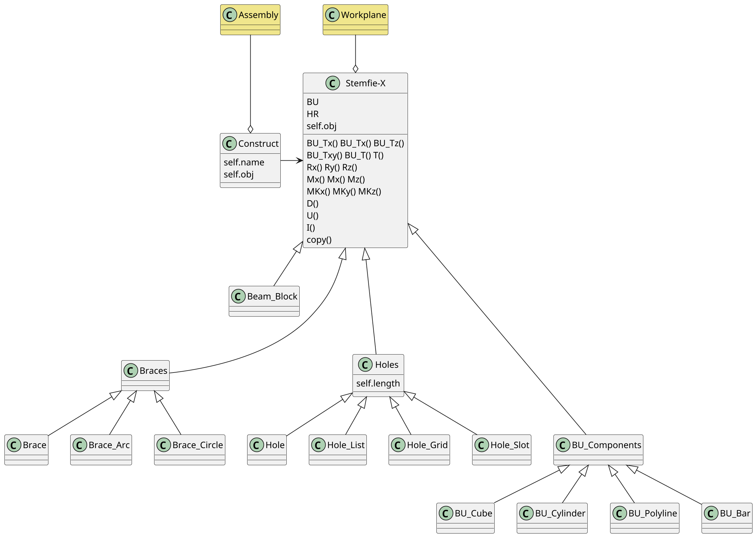Click the Hole_Grid class C icon

click(398, 445)
